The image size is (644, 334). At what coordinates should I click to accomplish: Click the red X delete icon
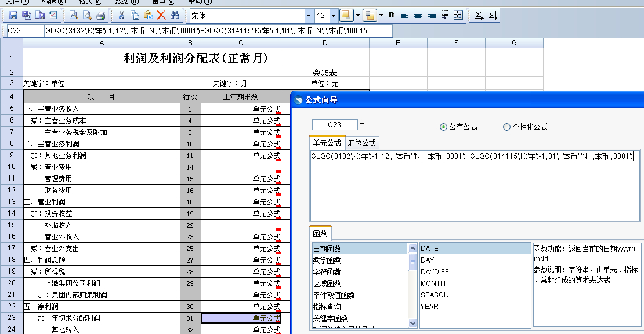point(161,16)
